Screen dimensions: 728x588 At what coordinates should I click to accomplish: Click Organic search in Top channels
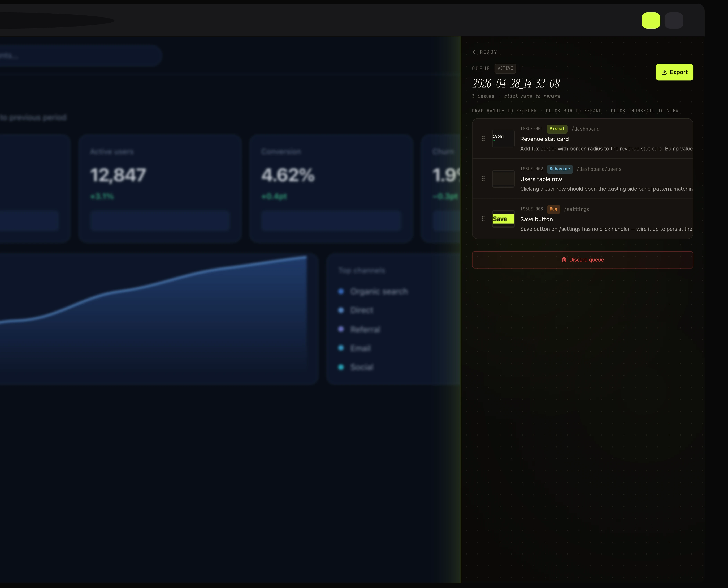[379, 292]
